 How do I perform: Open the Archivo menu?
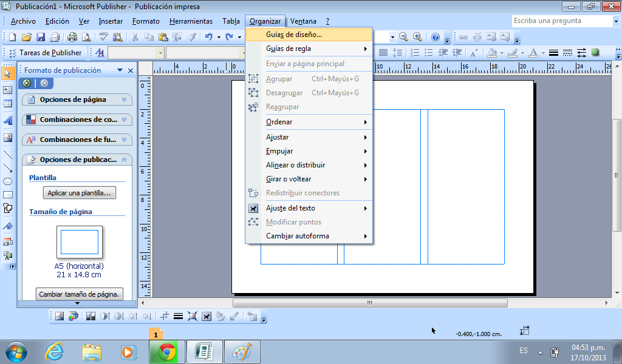point(23,21)
